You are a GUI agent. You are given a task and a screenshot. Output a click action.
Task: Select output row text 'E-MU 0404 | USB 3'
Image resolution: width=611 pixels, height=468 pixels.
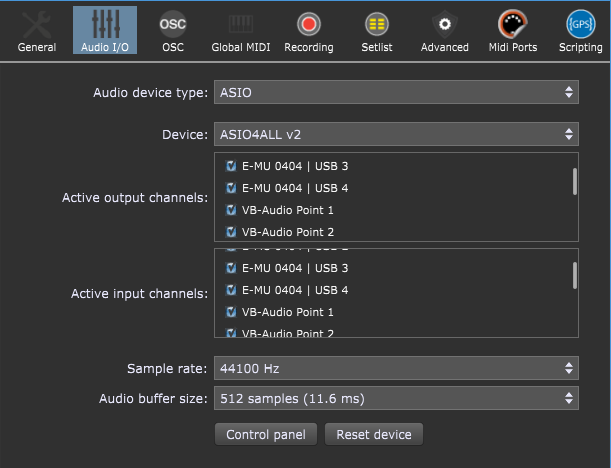(x=295, y=166)
